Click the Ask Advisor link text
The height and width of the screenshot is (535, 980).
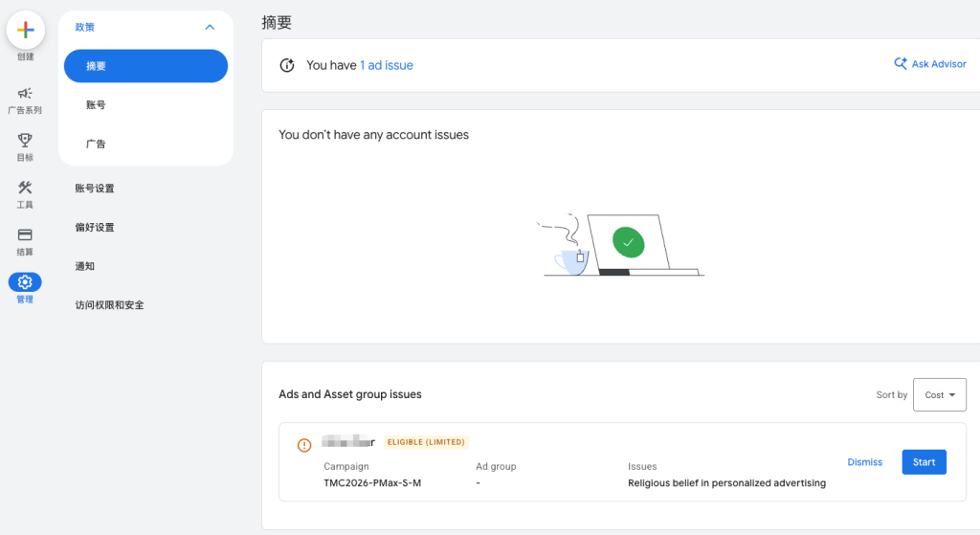(939, 64)
